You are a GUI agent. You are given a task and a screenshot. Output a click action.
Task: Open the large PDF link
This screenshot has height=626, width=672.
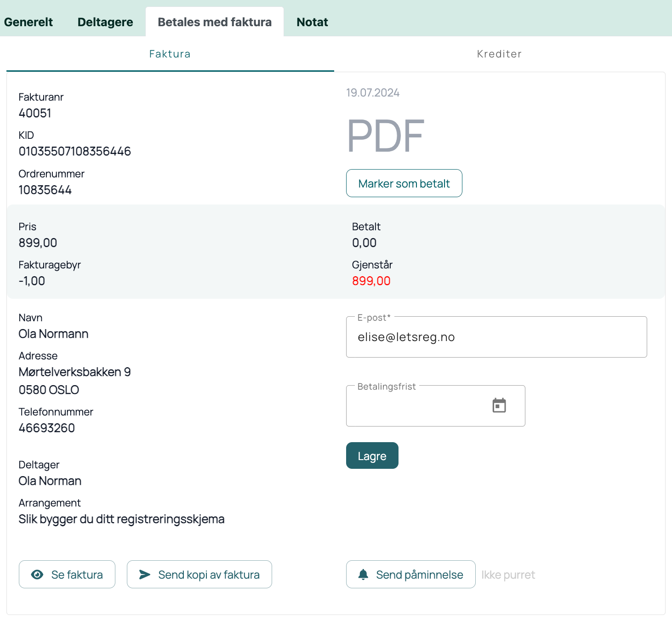coord(386,136)
